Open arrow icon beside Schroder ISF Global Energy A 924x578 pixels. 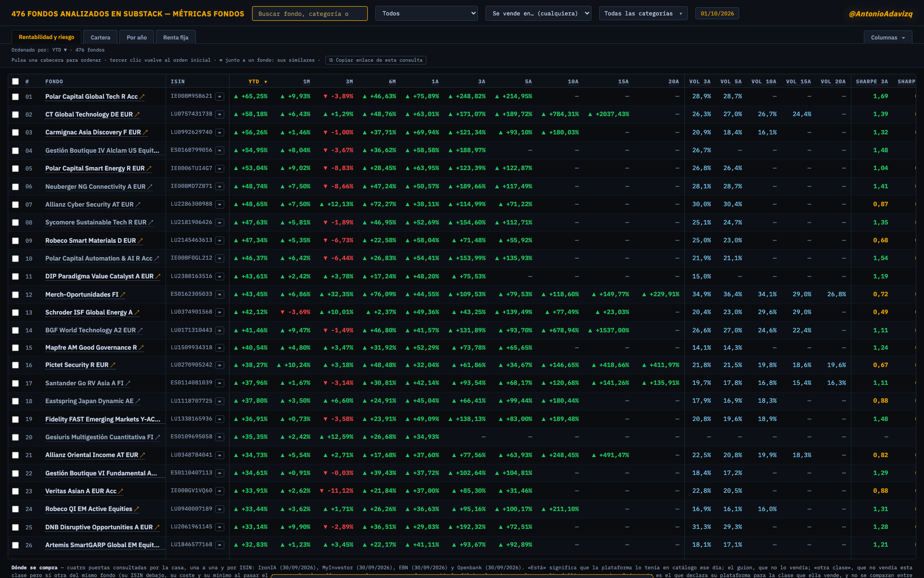(x=137, y=313)
